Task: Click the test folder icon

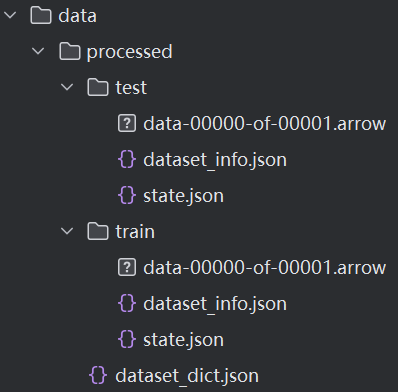Action: [x=98, y=87]
